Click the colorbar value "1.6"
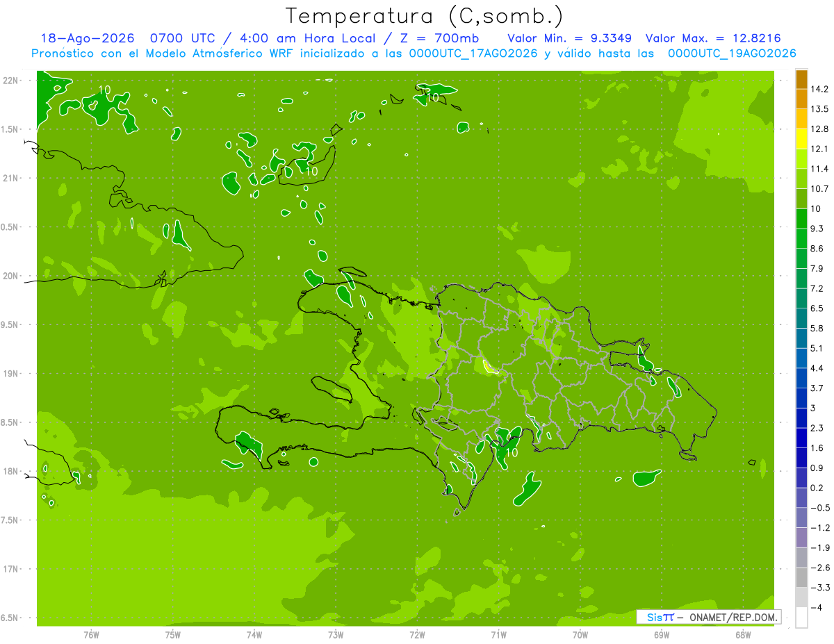This screenshot has height=644, width=834. click(817, 448)
